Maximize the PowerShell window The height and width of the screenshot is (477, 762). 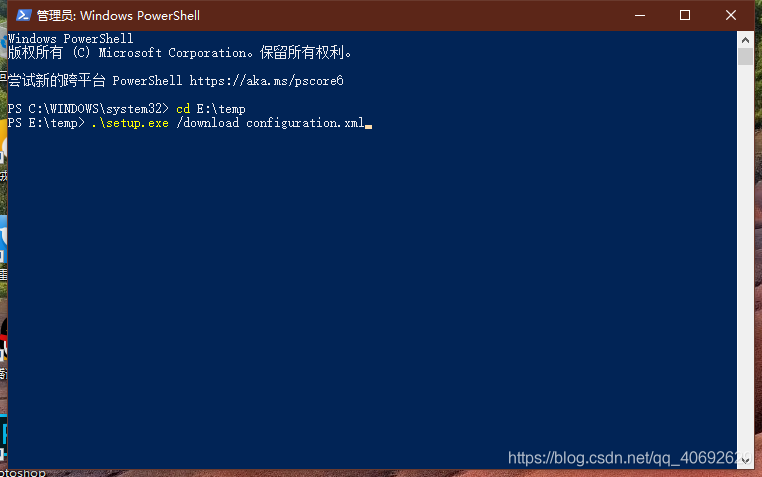[x=685, y=16]
